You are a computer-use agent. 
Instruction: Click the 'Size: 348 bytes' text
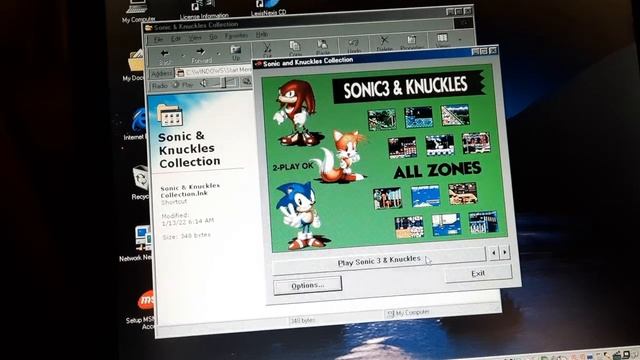[186, 236]
